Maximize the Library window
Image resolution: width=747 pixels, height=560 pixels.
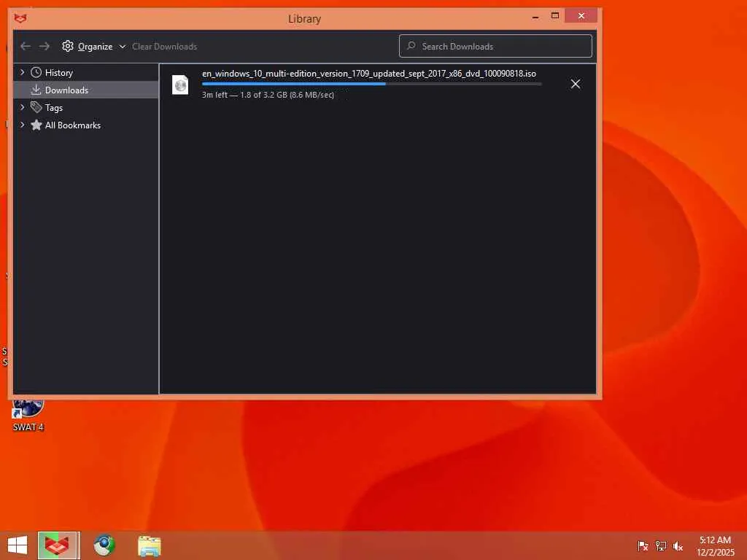555,16
